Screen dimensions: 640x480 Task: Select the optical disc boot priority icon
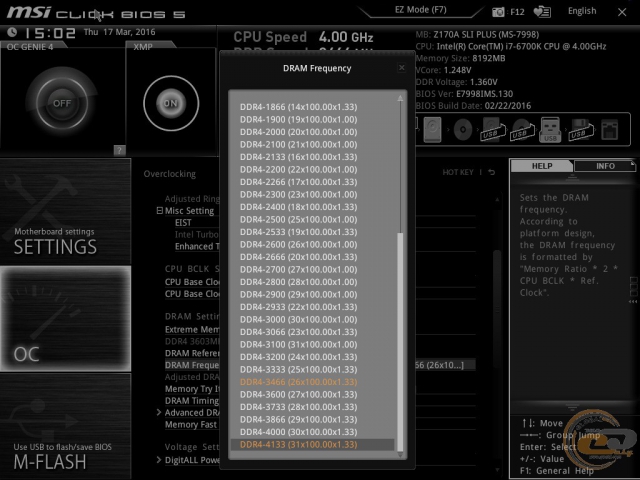(x=462, y=130)
